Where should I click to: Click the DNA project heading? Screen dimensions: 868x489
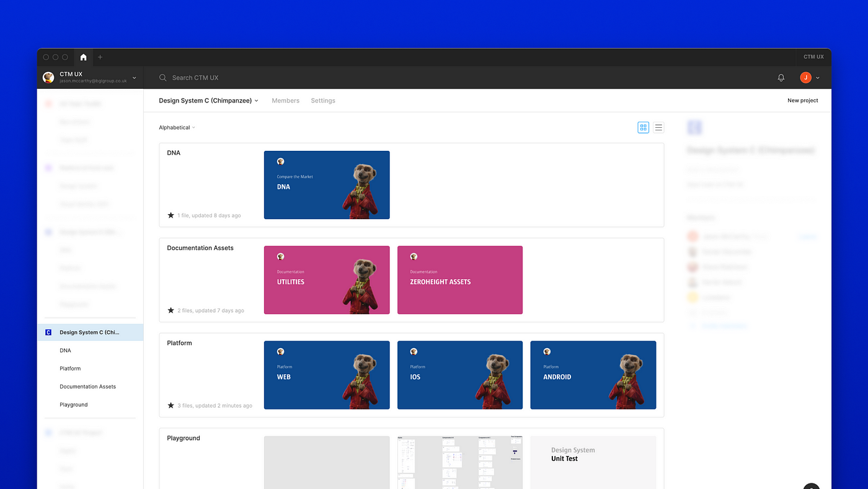[174, 153]
